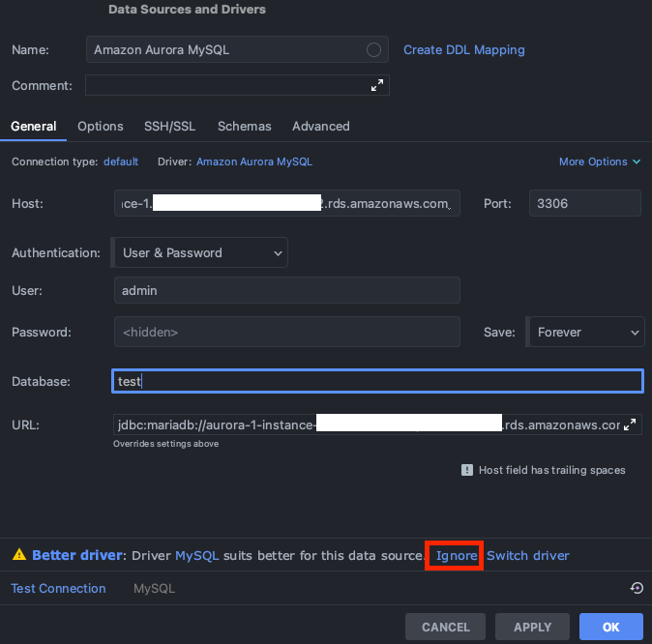The height and width of the screenshot is (644, 652).
Task: Click the OK button
Action: 610,627
